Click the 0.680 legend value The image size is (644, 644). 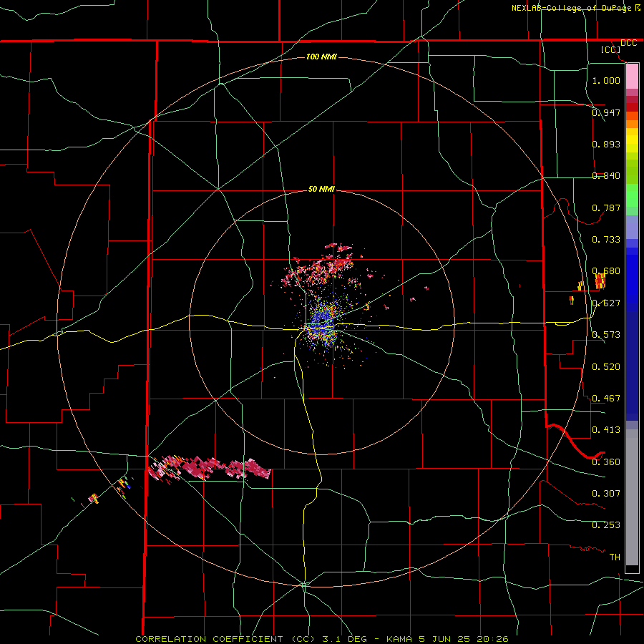click(x=606, y=271)
